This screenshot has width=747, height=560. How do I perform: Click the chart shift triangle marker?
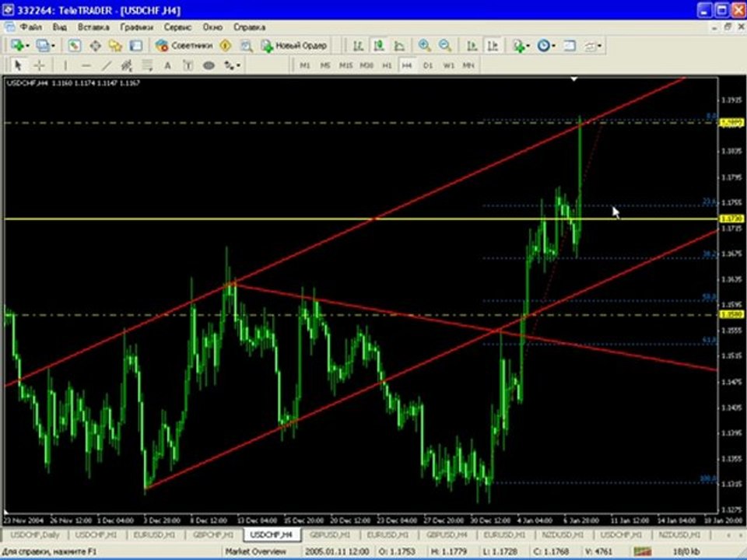[574, 79]
